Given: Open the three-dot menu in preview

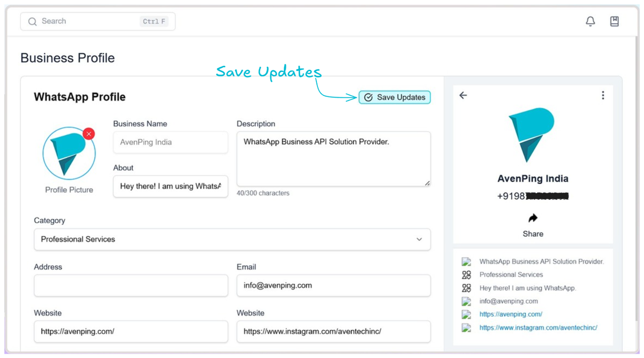Looking at the screenshot, I should [603, 95].
